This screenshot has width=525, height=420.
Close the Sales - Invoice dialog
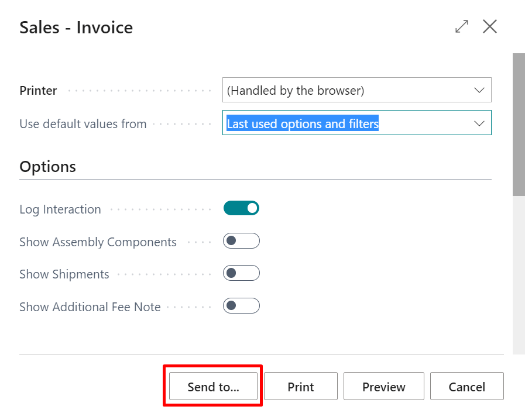[489, 26]
